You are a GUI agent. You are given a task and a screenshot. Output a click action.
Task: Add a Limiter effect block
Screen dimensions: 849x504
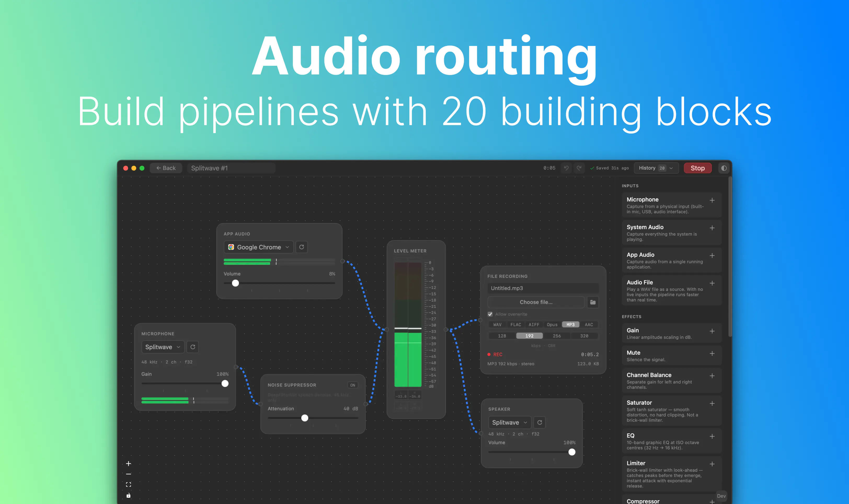[x=712, y=464]
